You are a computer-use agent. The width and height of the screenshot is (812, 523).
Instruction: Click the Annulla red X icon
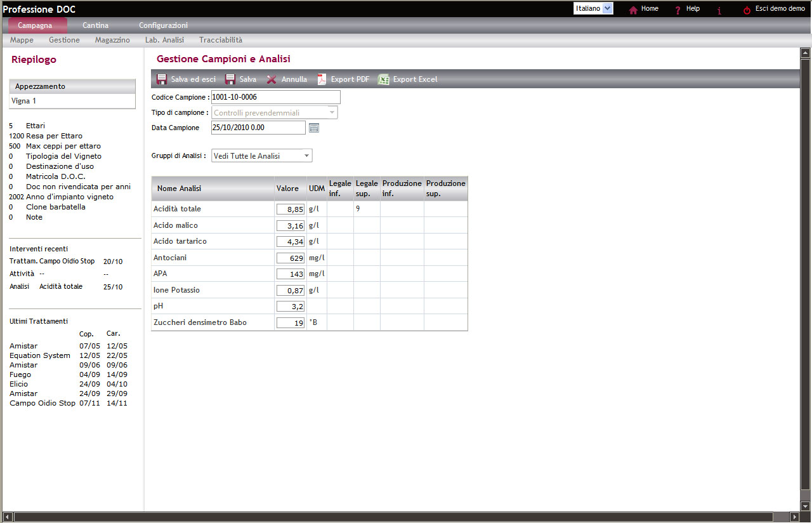click(272, 79)
